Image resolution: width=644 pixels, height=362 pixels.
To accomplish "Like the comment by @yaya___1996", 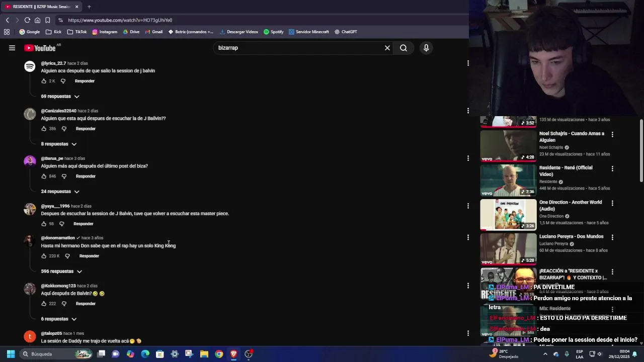I will [44, 224].
